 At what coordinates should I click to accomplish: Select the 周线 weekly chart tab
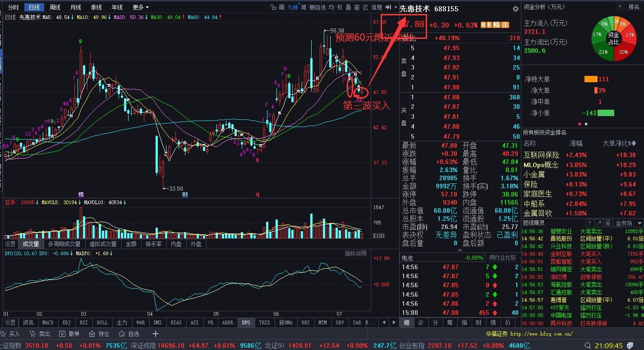click(x=55, y=7)
